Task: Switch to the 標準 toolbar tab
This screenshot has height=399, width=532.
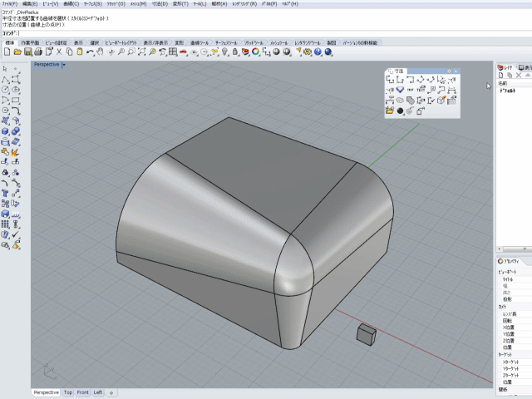Action: 10,42
